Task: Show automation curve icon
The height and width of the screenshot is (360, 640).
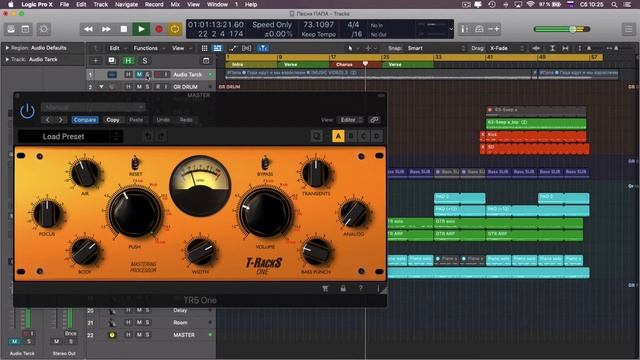Action: (x=233, y=48)
